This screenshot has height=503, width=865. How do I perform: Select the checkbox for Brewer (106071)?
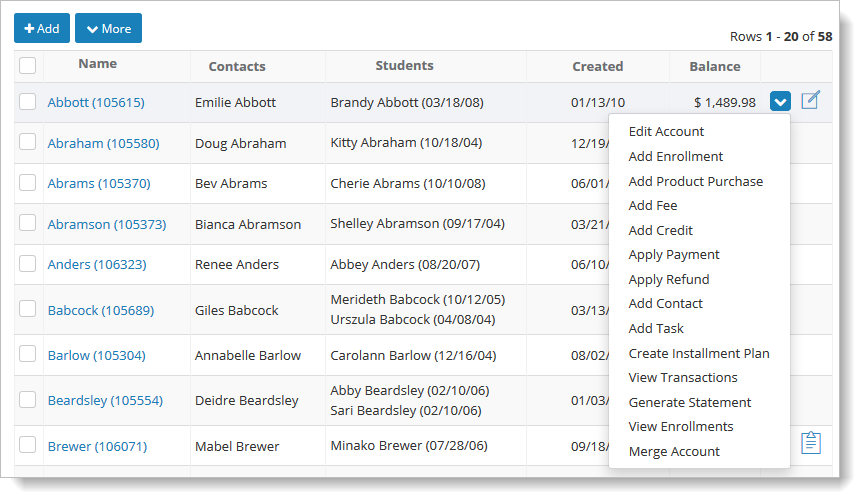pos(28,445)
